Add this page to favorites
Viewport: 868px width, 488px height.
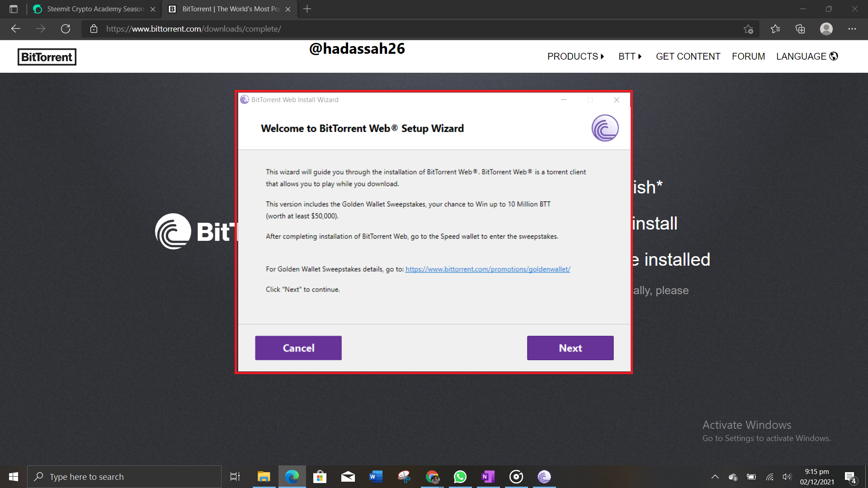tap(748, 29)
